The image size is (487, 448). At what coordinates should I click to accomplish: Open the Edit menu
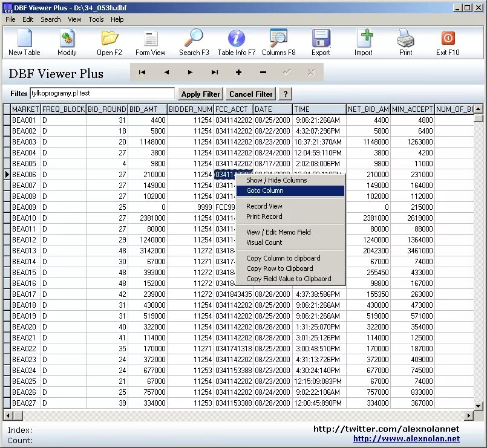tap(28, 19)
